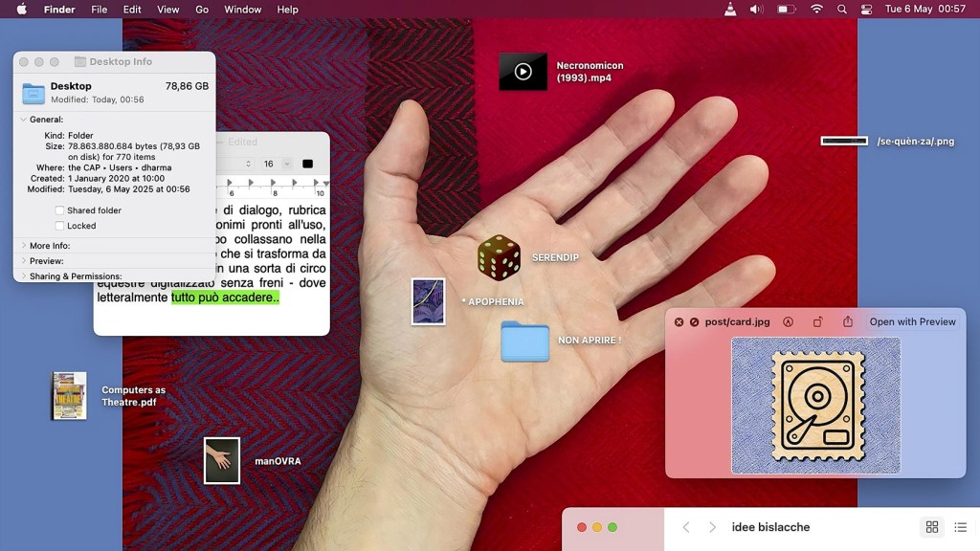This screenshot has height=551, width=980.
Task: Click the Open with Preview button
Action: pyautogui.click(x=912, y=322)
